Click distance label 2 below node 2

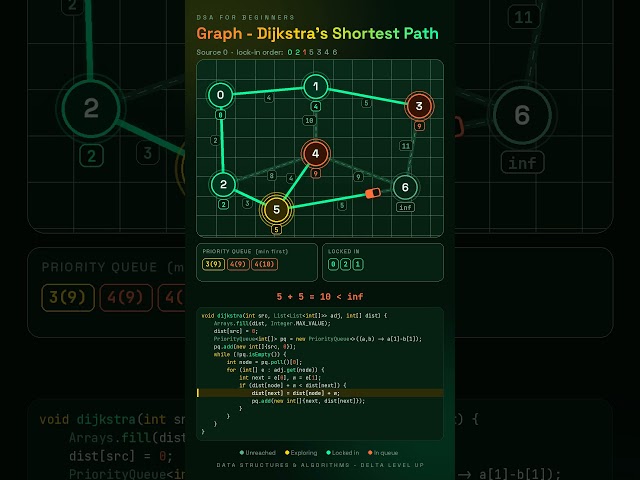click(223, 204)
